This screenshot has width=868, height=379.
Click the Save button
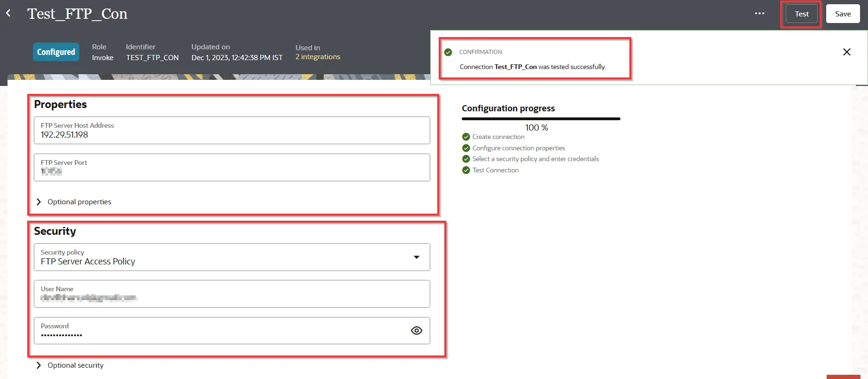click(x=843, y=14)
